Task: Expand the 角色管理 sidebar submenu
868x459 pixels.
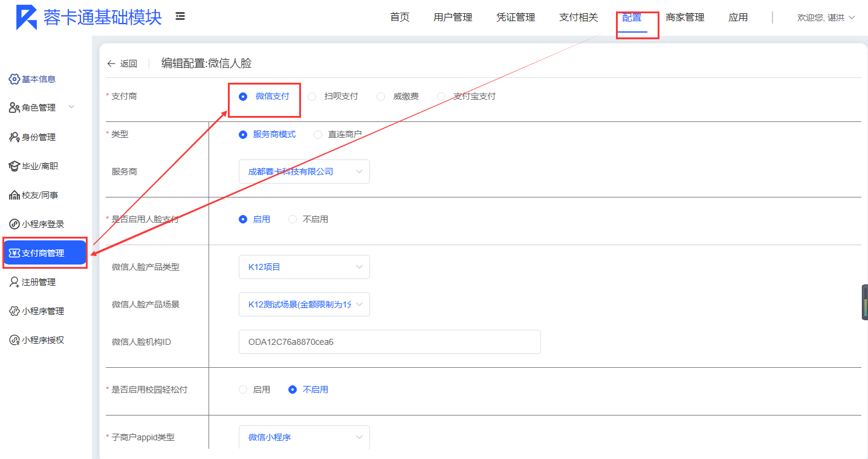Action: tap(71, 108)
